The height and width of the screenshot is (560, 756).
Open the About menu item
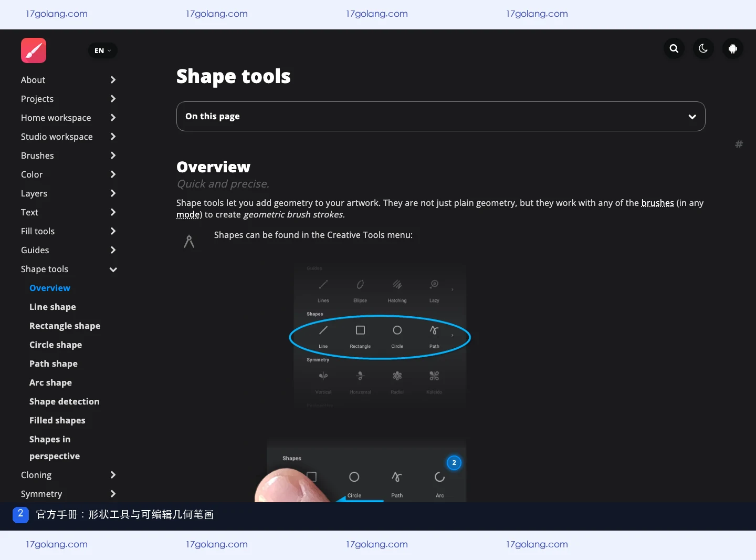tap(33, 80)
